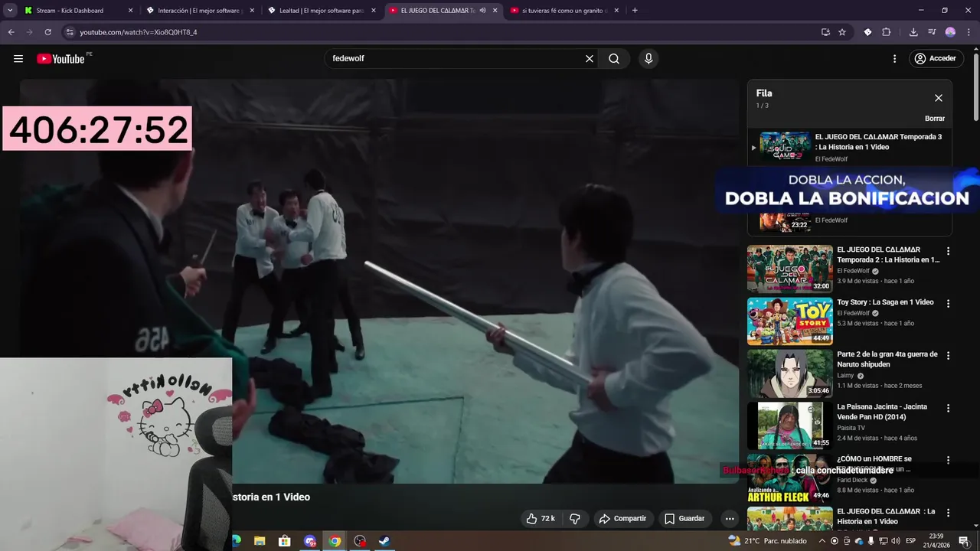This screenshot has width=980, height=551.
Task: Open the Naruto 4ta guerra thumbnail
Action: [x=790, y=373]
